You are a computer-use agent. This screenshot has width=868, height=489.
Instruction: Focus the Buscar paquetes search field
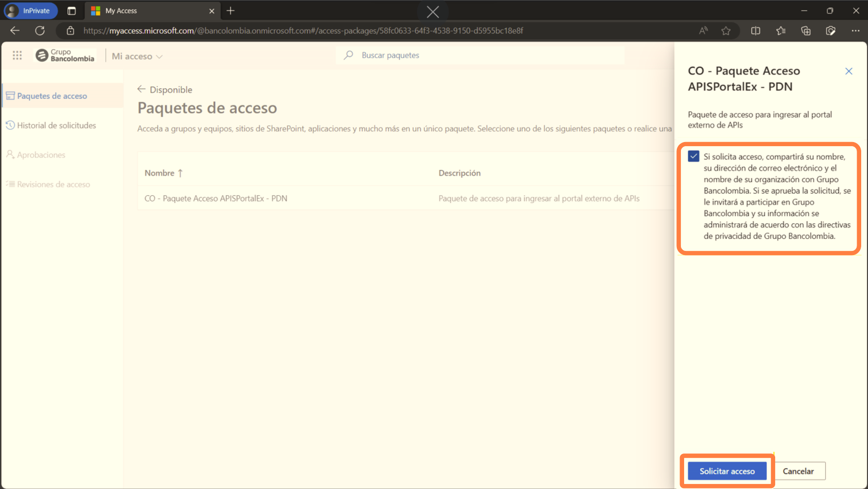481,55
